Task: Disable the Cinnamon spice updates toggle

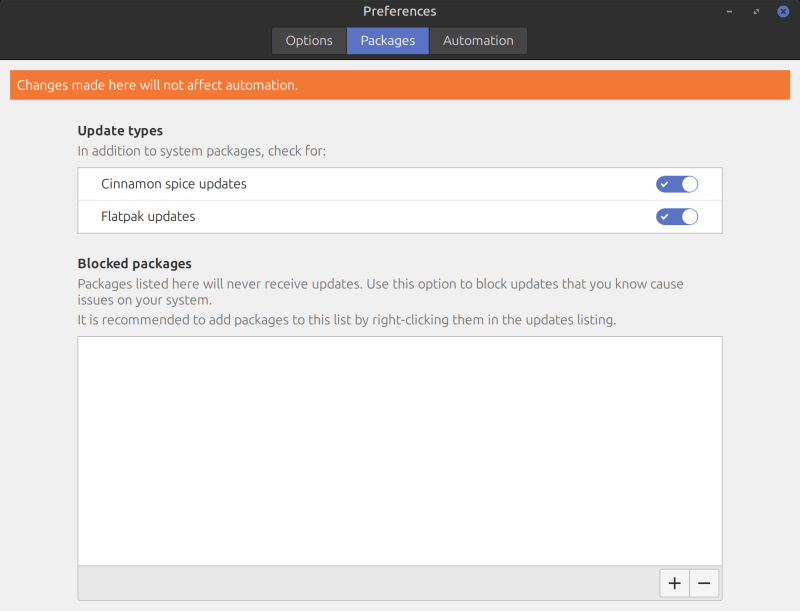Action: [677, 184]
